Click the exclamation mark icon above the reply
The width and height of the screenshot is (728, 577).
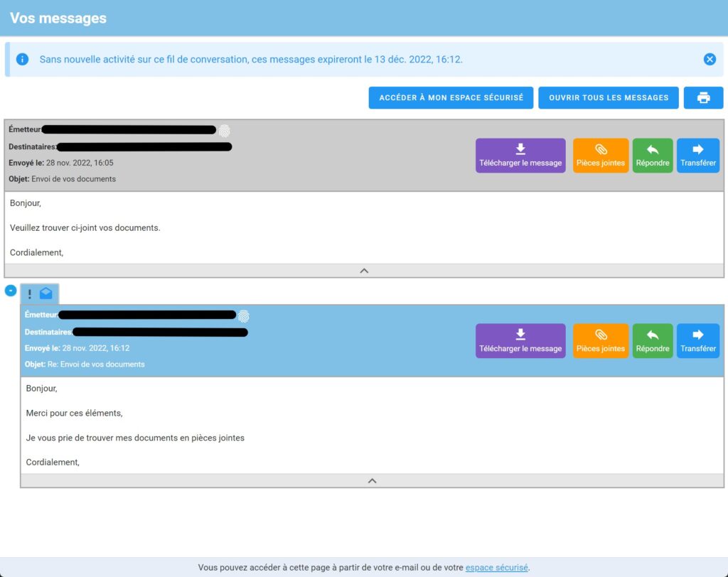pos(30,293)
